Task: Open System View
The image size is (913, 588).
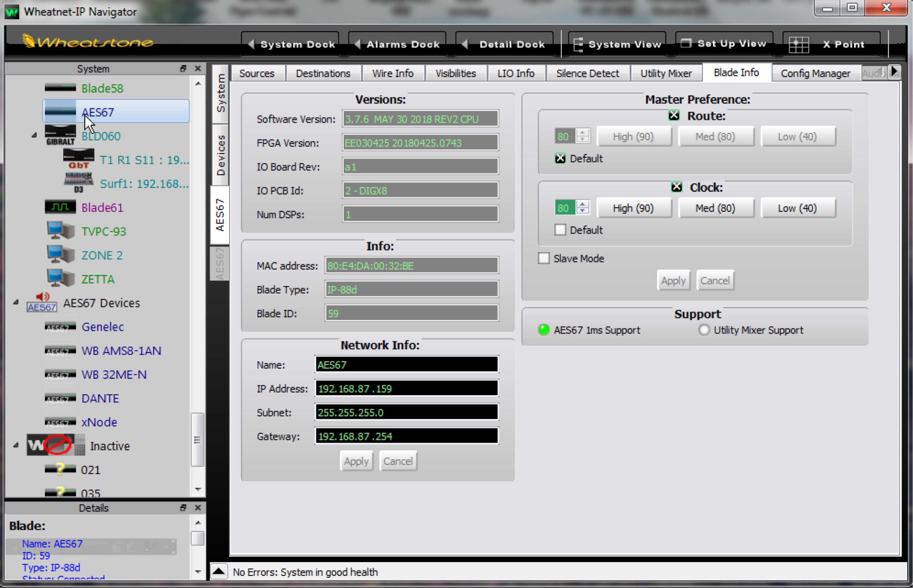Action: pyautogui.click(x=617, y=44)
